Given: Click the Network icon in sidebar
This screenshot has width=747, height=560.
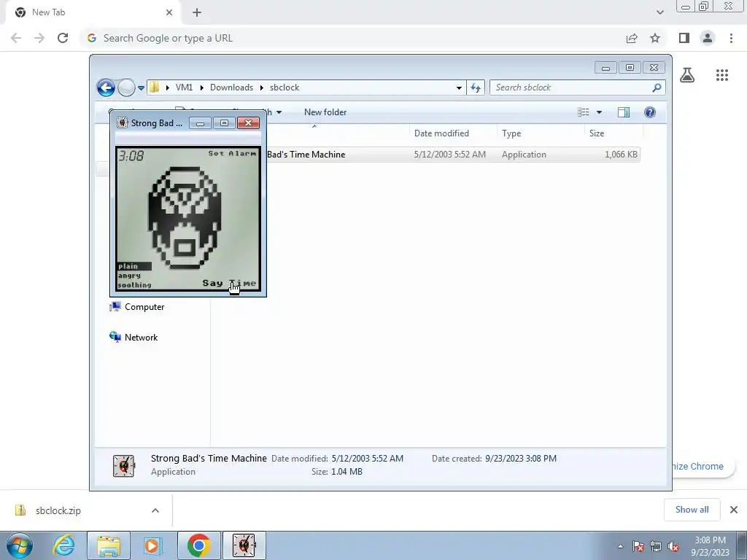Looking at the screenshot, I should click(115, 337).
